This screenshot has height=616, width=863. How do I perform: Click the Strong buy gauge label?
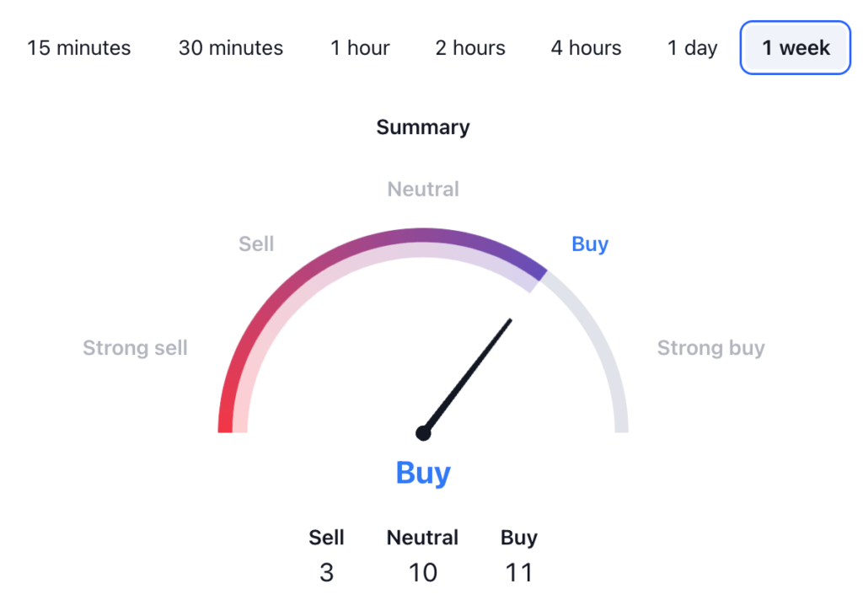pos(710,348)
